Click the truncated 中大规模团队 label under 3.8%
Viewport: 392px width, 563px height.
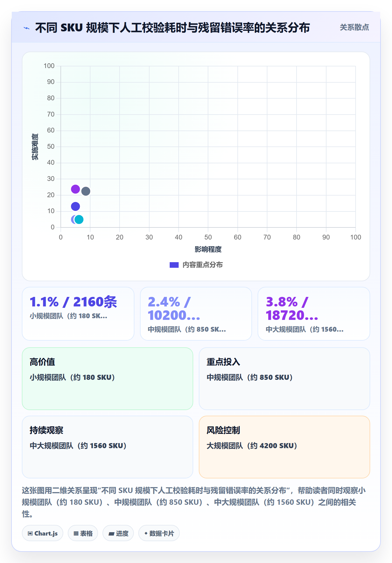pos(305,329)
